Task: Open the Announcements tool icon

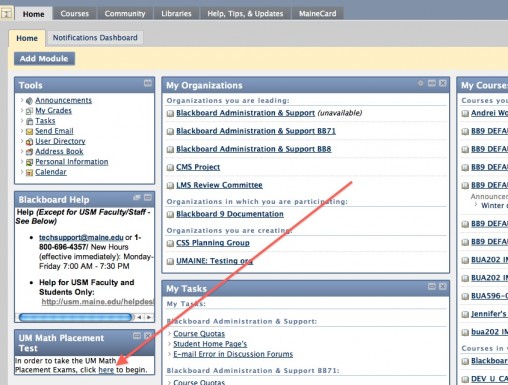Action: (x=29, y=101)
